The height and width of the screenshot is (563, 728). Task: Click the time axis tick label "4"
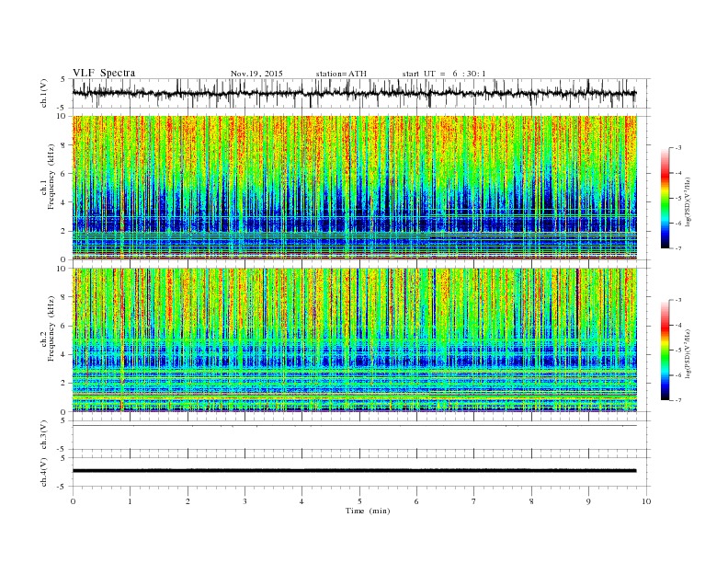tap(301, 501)
